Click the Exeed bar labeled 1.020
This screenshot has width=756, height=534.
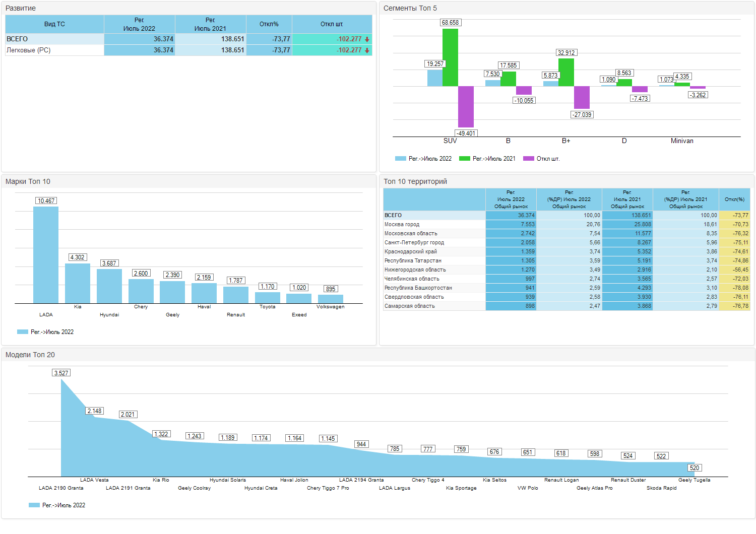(x=299, y=298)
